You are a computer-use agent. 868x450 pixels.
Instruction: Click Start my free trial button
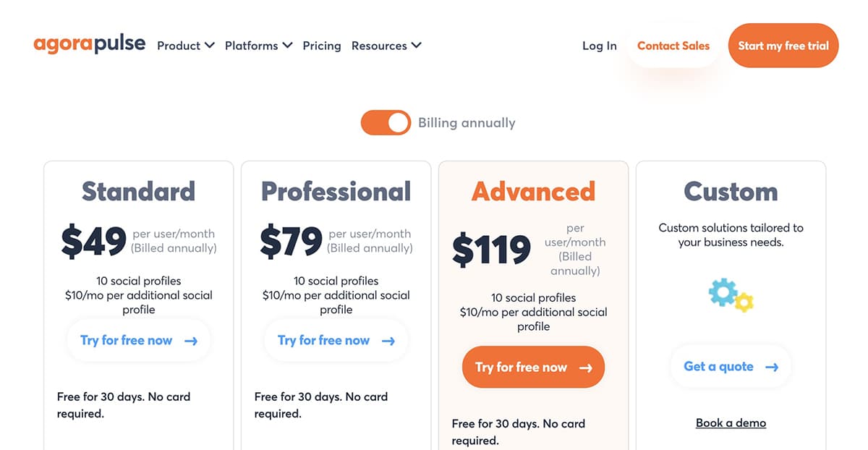coord(783,46)
